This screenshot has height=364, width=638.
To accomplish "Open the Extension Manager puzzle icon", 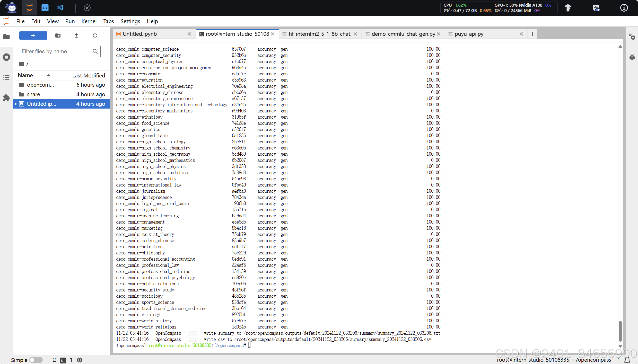I will [6, 98].
